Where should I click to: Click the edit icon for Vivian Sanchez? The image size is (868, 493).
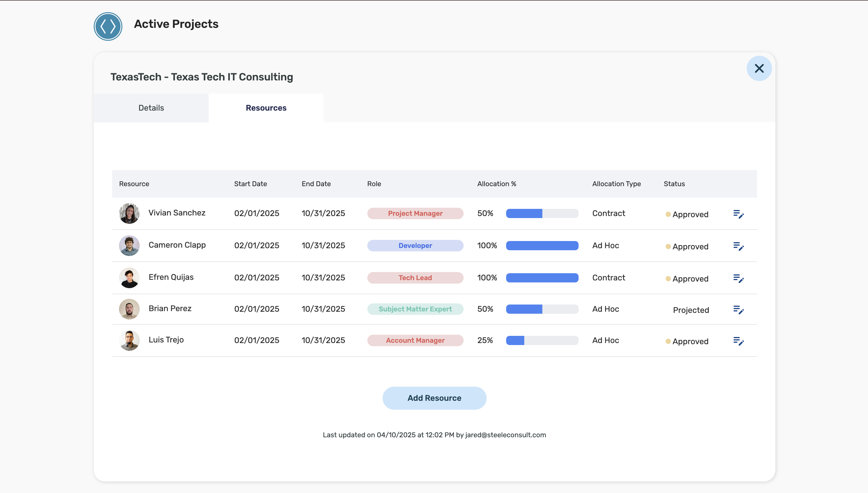click(738, 214)
